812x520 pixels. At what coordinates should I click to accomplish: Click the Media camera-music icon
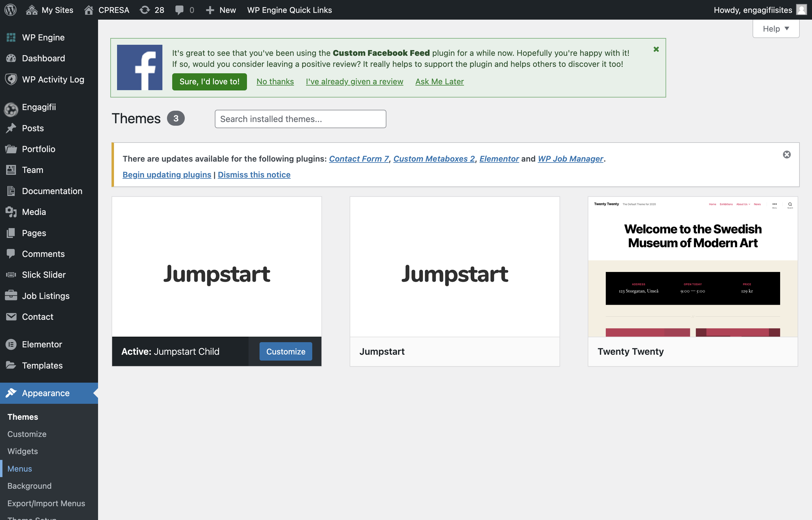click(11, 212)
